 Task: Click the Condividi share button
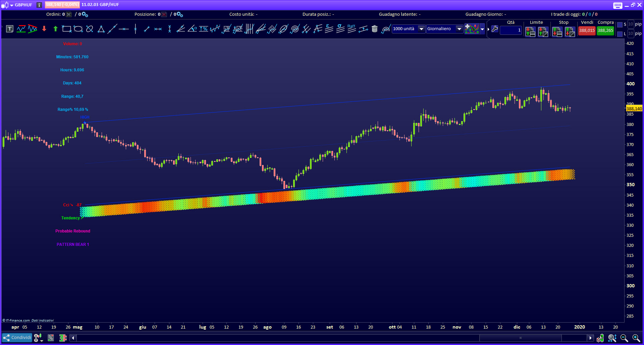(x=17, y=338)
